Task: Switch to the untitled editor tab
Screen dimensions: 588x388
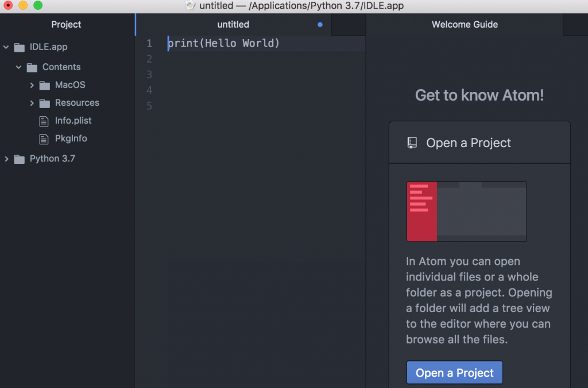Action: pyautogui.click(x=233, y=24)
